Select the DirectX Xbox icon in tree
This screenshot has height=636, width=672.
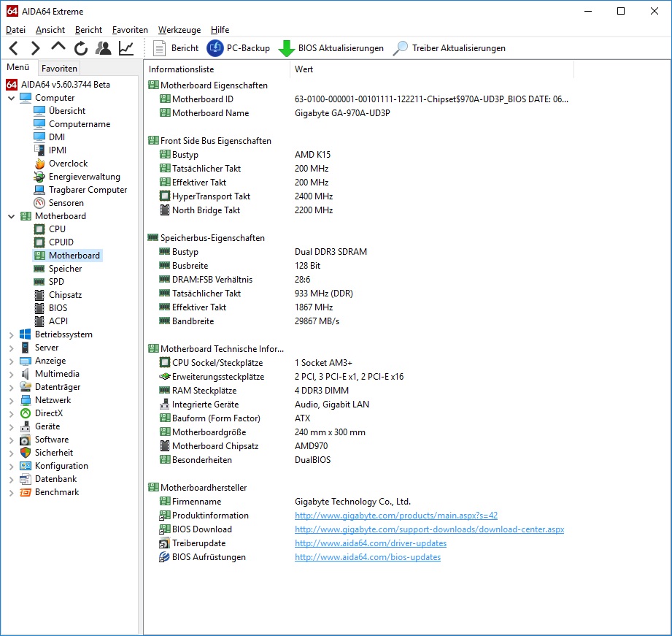tap(26, 413)
